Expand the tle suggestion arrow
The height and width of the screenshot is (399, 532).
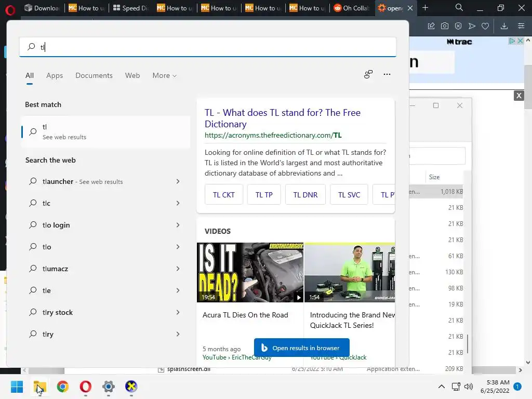(178, 290)
